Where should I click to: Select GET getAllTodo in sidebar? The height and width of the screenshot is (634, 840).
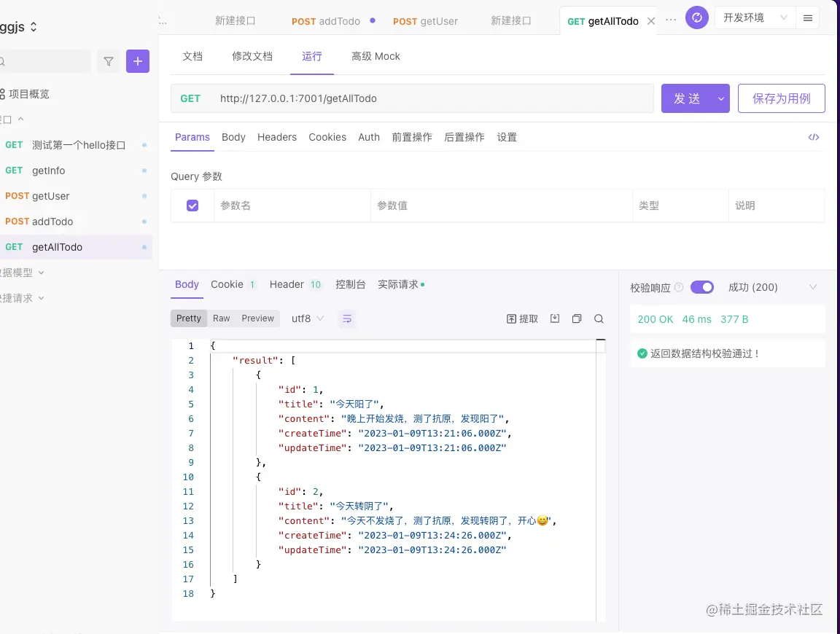(x=75, y=247)
